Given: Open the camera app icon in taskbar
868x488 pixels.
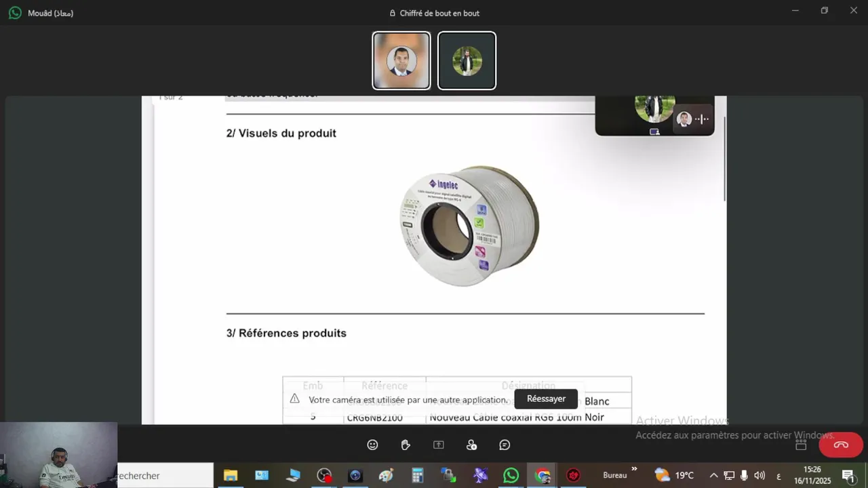Looking at the screenshot, I should [355, 476].
